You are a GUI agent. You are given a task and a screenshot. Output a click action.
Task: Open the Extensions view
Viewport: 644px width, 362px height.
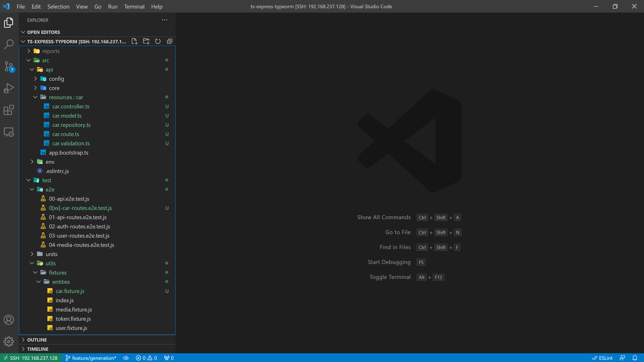click(x=9, y=110)
